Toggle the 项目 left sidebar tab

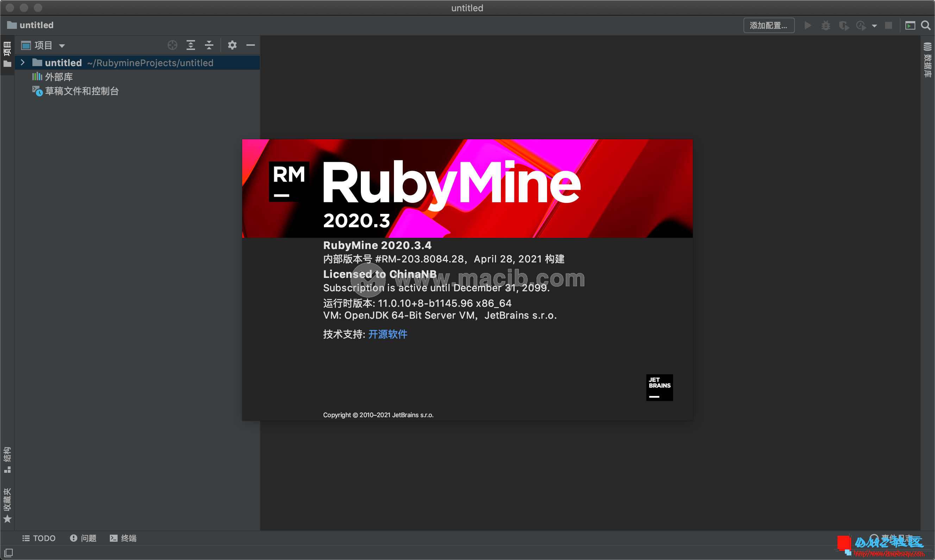click(7, 56)
